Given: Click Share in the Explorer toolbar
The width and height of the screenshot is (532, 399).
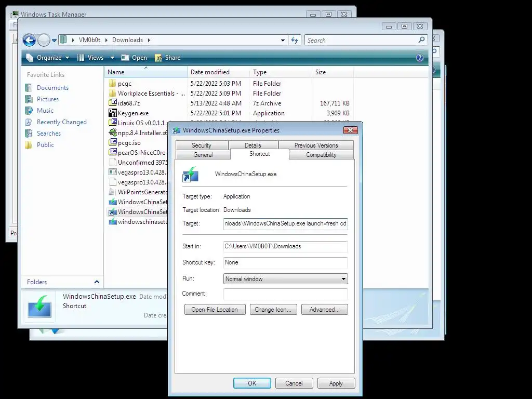Looking at the screenshot, I should pyautogui.click(x=168, y=58).
